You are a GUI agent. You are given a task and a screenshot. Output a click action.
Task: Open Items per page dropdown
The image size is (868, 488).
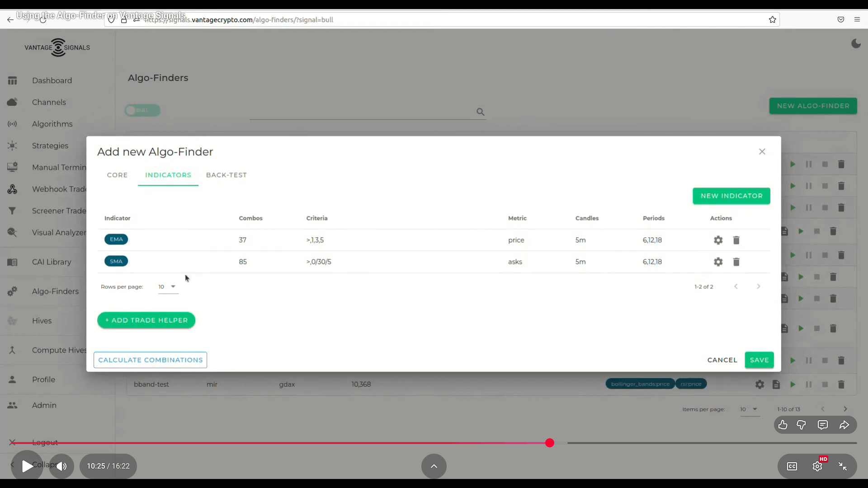(749, 409)
